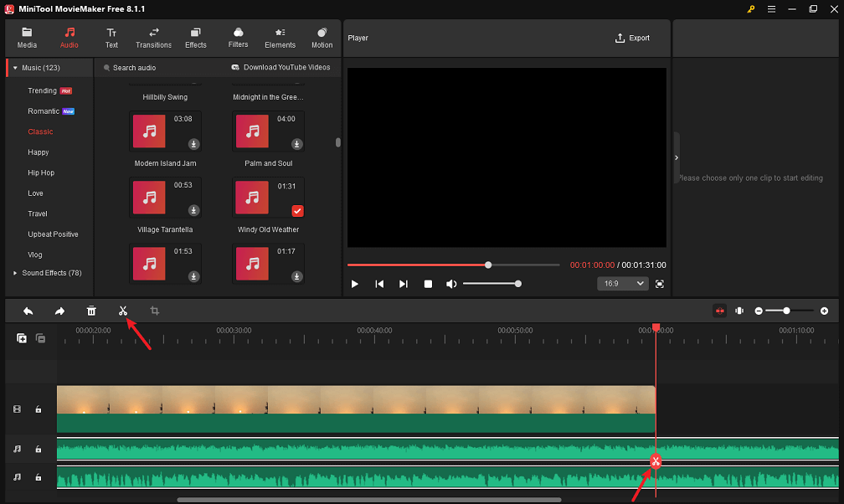Download the Palm and Soul track
This screenshot has width=844, height=504.
point(296,144)
